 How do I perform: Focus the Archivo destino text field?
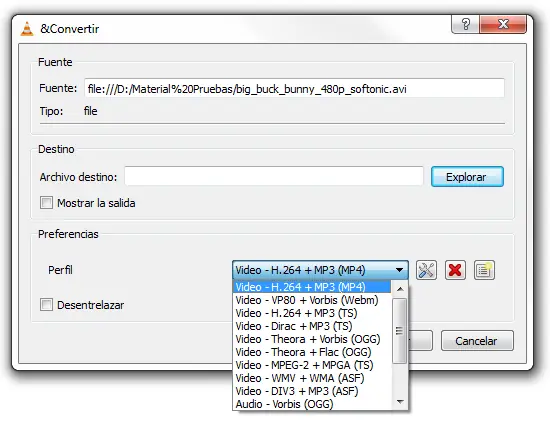pos(274,176)
